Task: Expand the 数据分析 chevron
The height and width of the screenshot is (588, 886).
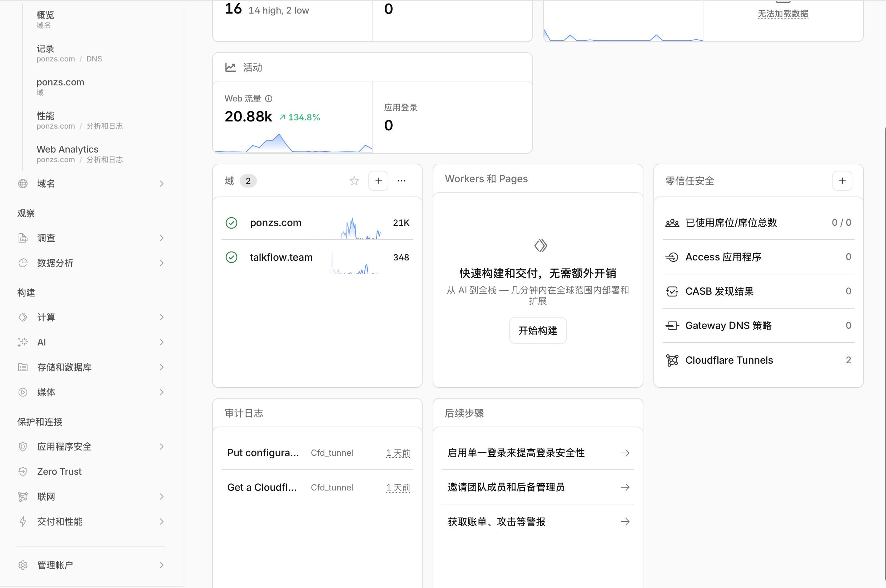Action: 161,263
